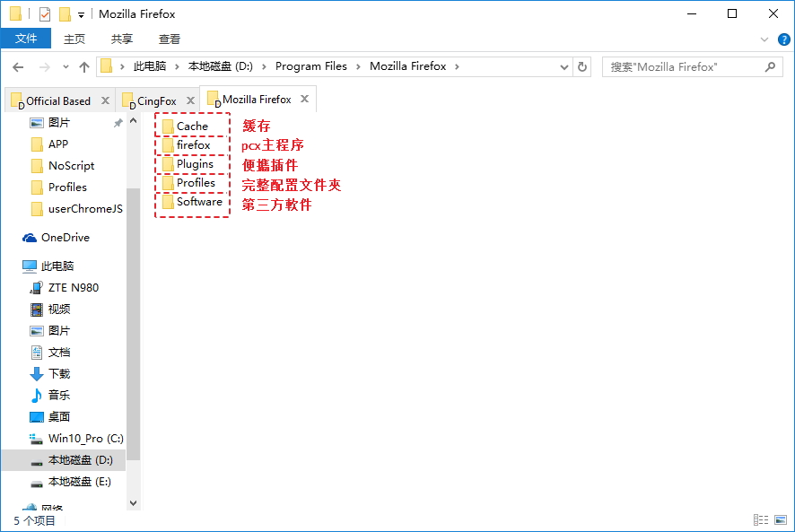Click the search magnifier icon
Image resolution: width=795 pixels, height=532 pixels.
(x=770, y=66)
